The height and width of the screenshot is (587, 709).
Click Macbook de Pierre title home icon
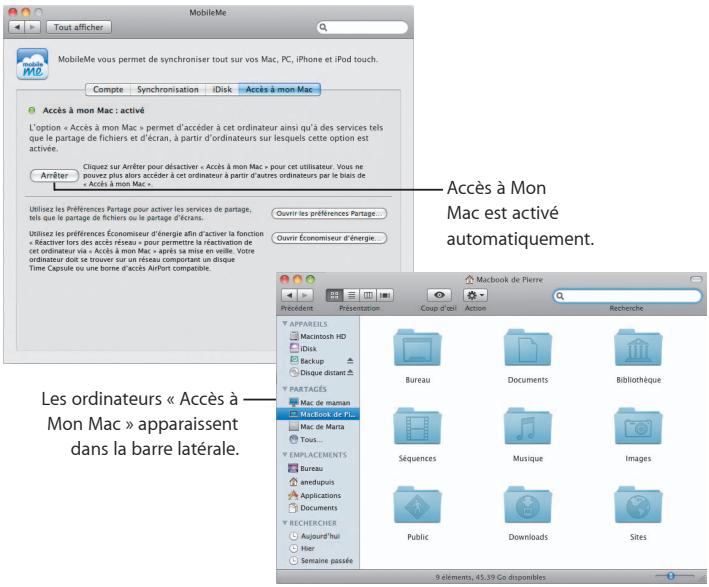(469, 279)
